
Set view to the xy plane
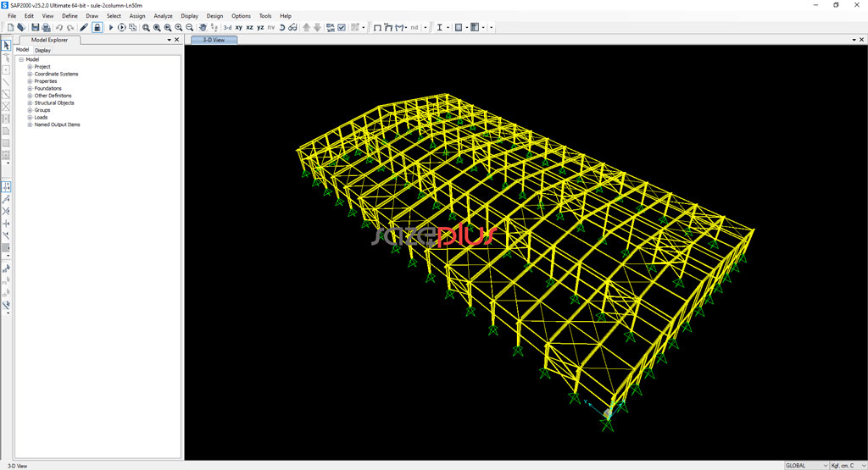[x=238, y=27]
